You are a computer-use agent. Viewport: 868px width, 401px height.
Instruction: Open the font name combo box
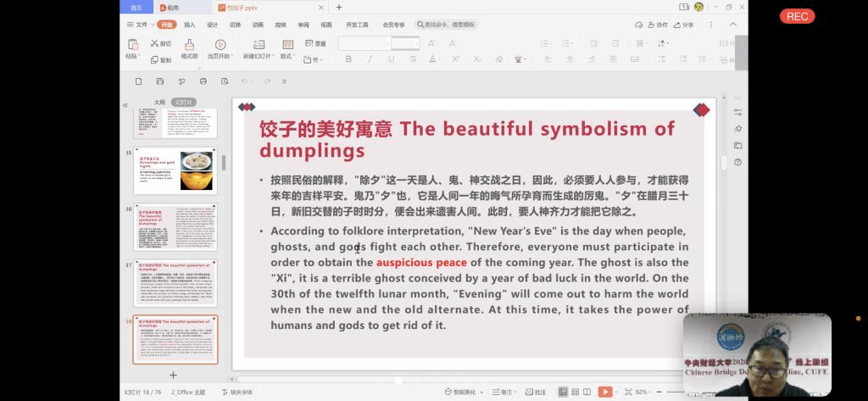click(x=364, y=43)
